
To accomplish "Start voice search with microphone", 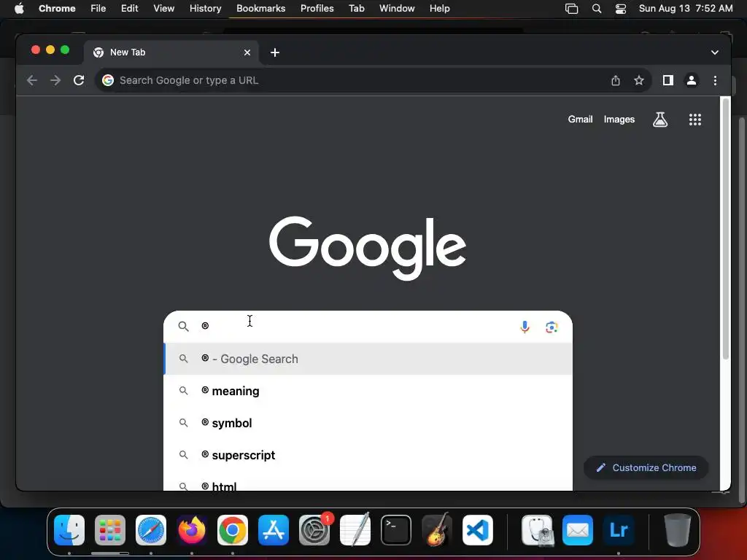I will click(525, 327).
